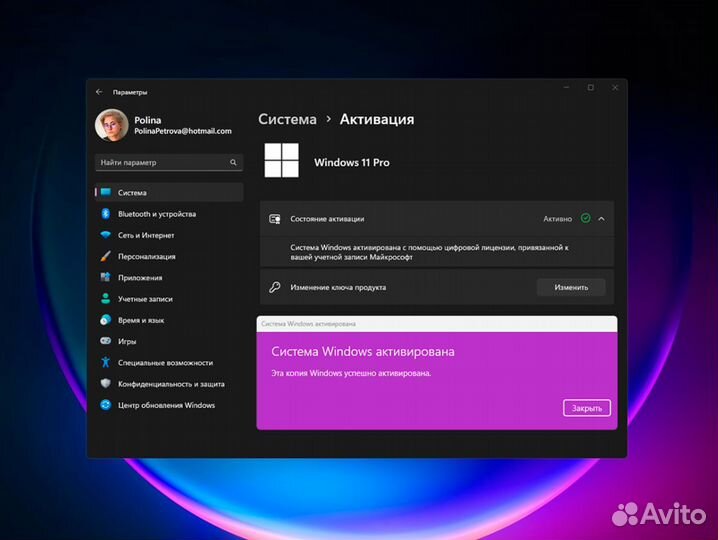Screen dimensions: 718x540
Task: Click the Изменение ключа продукта label
Action: 338,288
